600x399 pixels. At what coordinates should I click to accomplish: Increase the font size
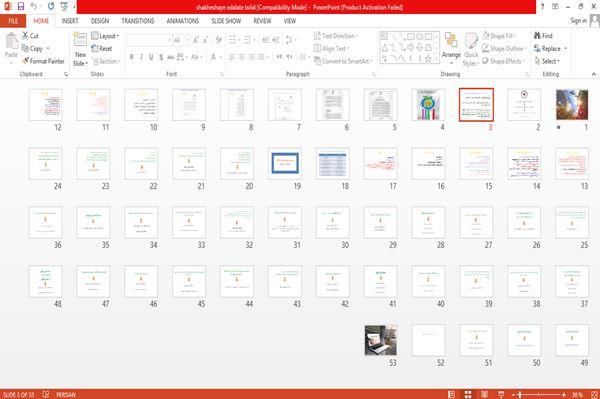[196, 40]
